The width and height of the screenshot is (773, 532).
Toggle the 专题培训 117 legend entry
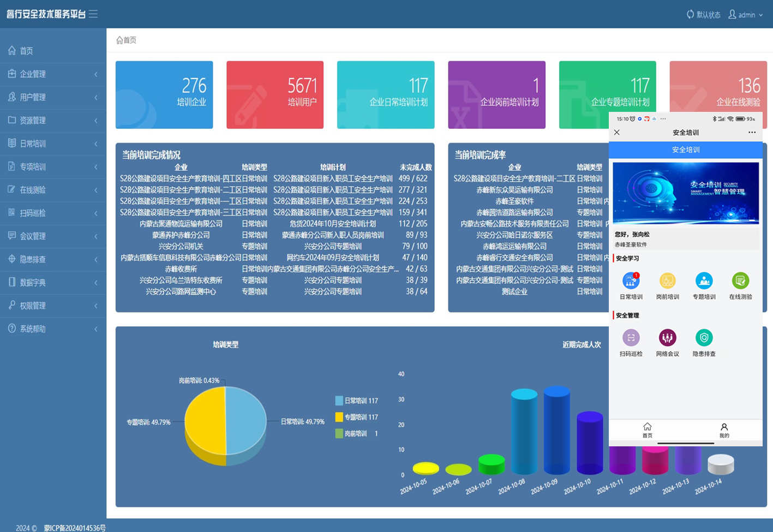point(357,417)
